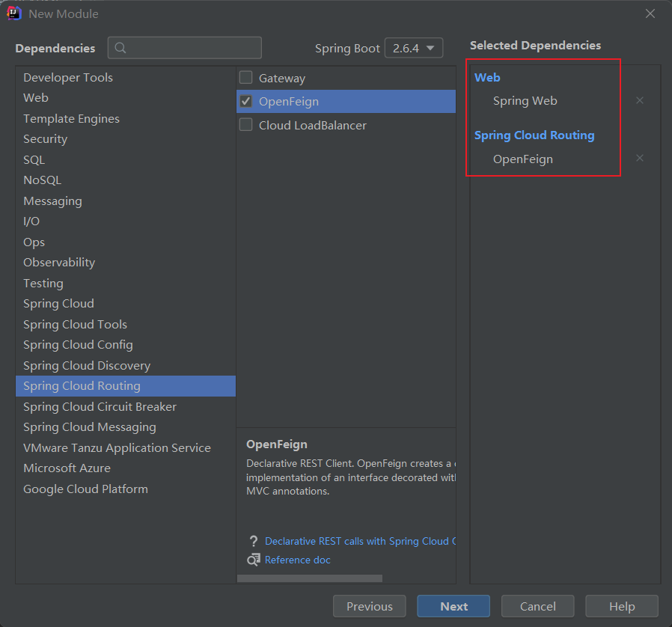Click the Cancel button
The height and width of the screenshot is (627, 672).
coord(537,606)
